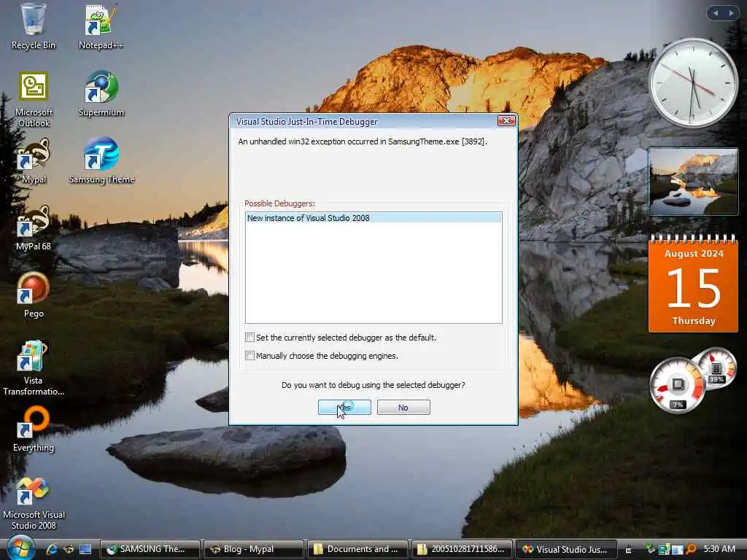Open the Microsoft Visual Studio 2008 shortcut
Screen dimensions: 747x560
pyautogui.click(x=34, y=503)
